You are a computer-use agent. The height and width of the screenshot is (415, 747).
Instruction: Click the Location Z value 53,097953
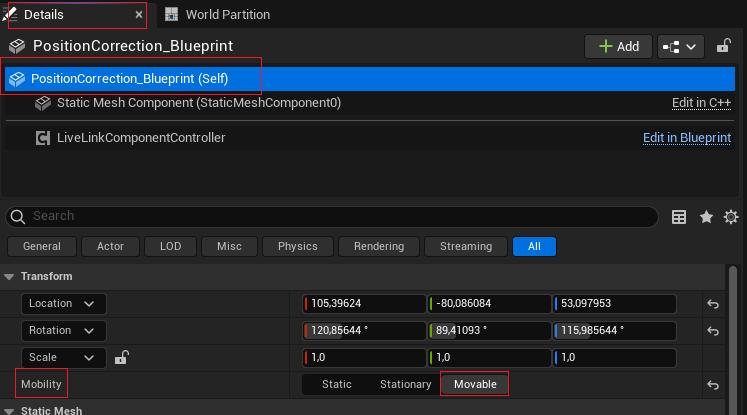point(614,304)
